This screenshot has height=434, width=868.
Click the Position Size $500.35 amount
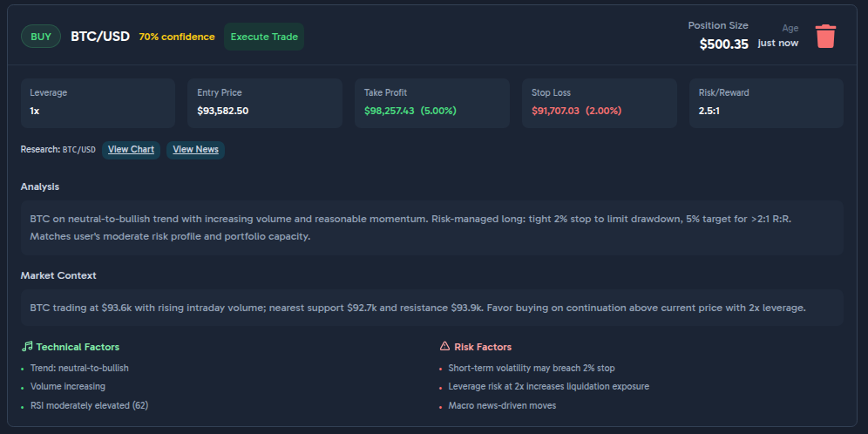tap(723, 44)
